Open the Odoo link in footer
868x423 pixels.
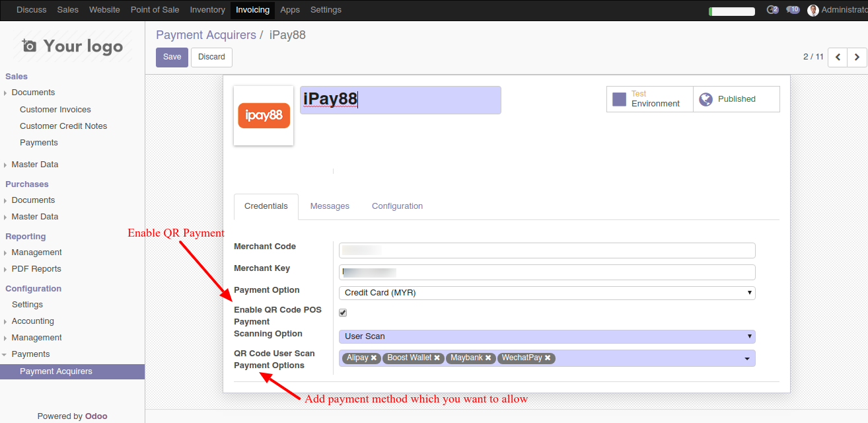coord(96,416)
